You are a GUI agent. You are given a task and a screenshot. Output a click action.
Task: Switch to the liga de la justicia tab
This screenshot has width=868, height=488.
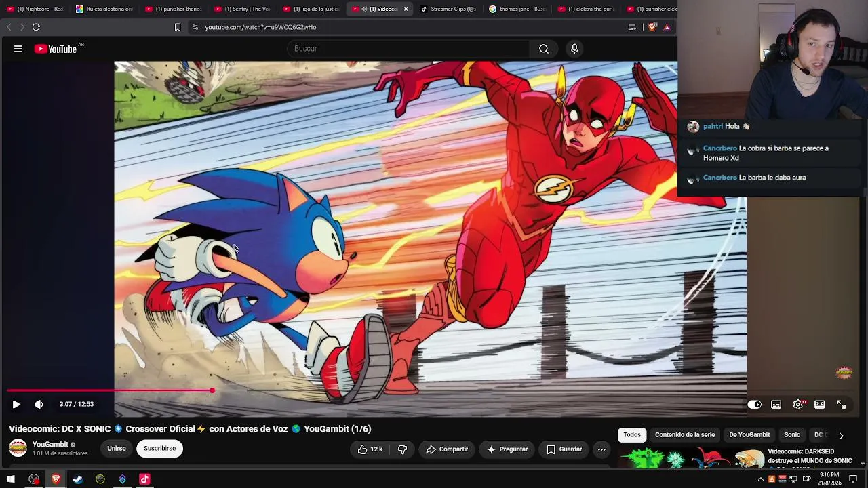[x=311, y=9]
